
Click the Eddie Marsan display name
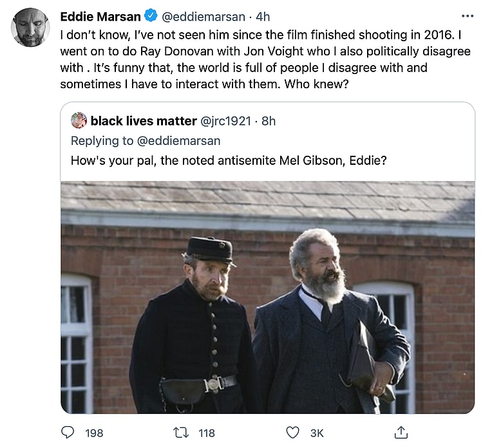[100, 16]
